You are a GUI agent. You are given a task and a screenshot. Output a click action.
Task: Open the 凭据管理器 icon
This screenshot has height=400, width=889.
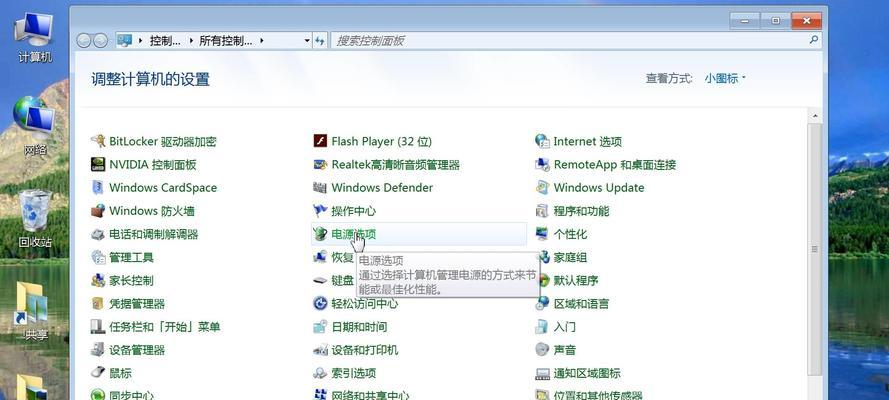98,304
